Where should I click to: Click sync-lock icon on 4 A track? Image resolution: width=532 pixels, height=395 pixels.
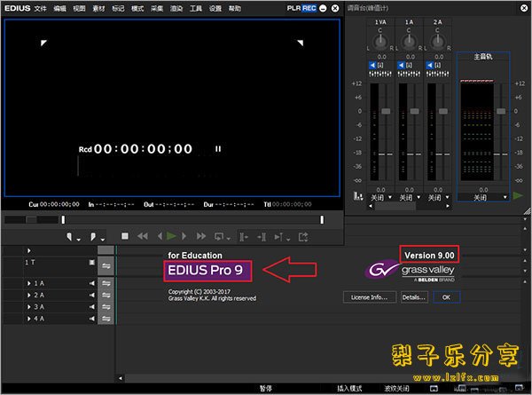click(106, 319)
